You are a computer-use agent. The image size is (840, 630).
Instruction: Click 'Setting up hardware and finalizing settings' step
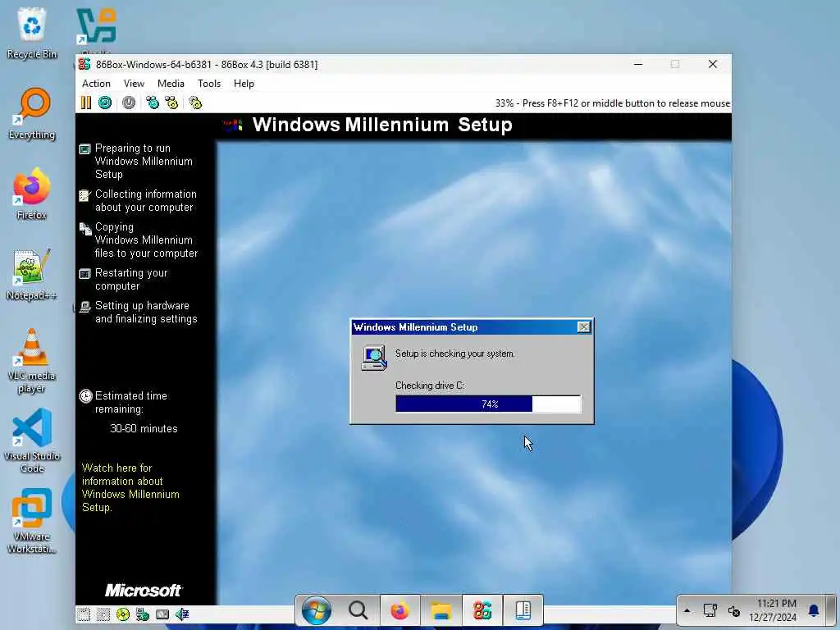146,313
